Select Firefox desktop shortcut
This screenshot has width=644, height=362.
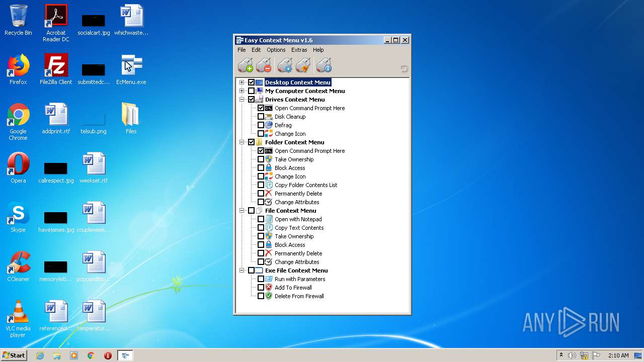pyautogui.click(x=18, y=70)
